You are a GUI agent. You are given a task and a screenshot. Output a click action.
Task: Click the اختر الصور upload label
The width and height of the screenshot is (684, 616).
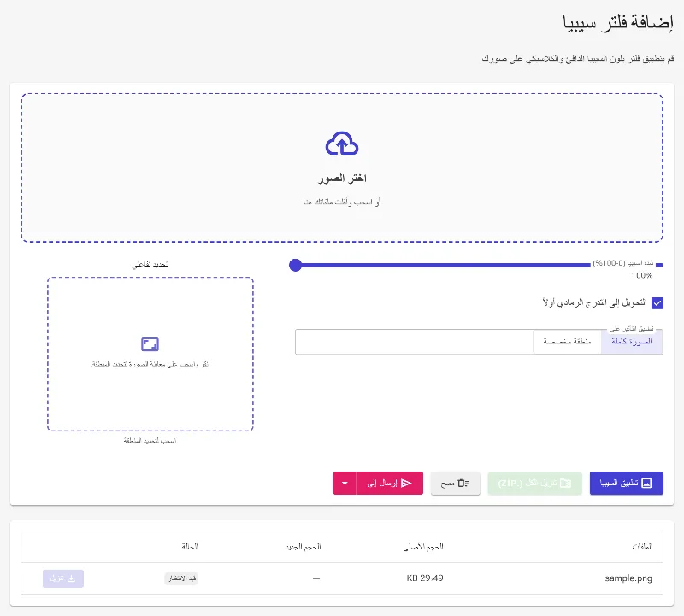click(x=342, y=179)
